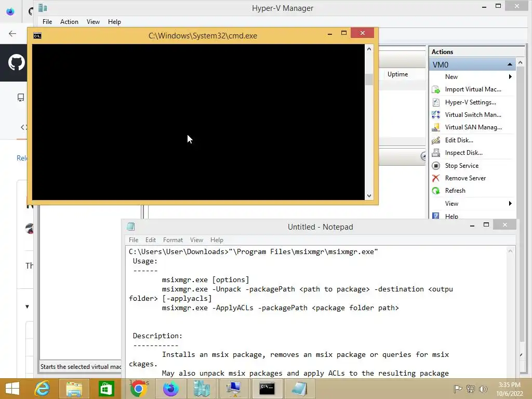The image size is (532, 399).
Task: Click Inspect Disk action
Action: 463,153
